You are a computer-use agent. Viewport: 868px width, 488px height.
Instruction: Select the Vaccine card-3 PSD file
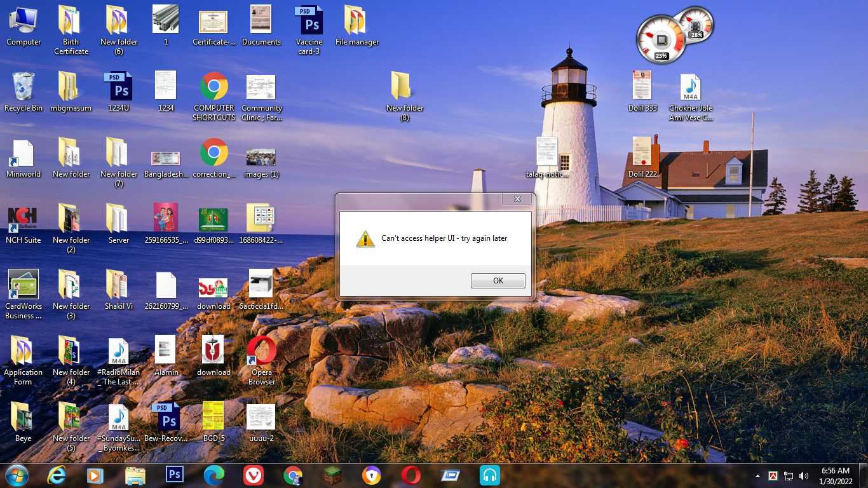click(x=309, y=30)
